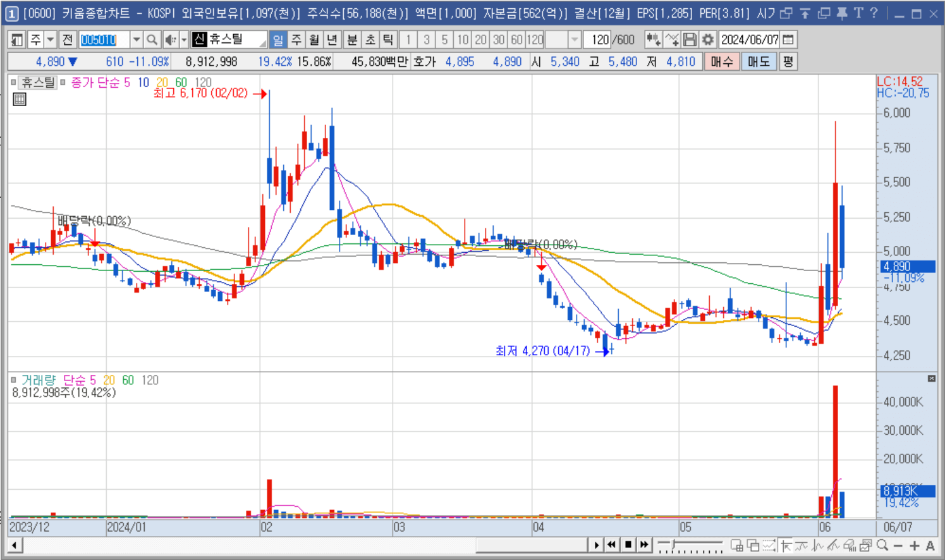Click the candle chart compare icon

point(653,40)
